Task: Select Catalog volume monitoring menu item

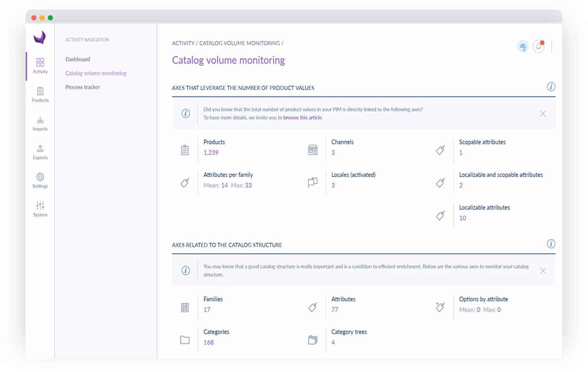Action: (96, 73)
